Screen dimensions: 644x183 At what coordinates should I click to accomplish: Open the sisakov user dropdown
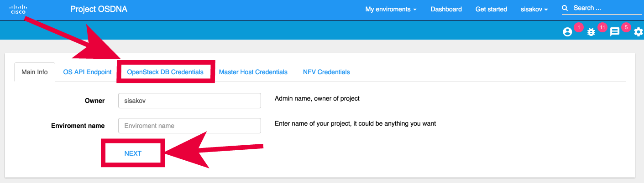[x=534, y=9]
